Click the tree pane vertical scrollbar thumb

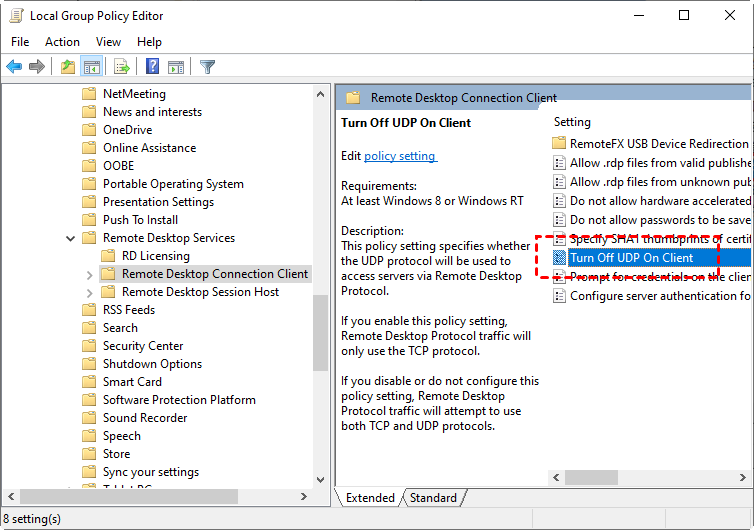[x=320, y=333]
